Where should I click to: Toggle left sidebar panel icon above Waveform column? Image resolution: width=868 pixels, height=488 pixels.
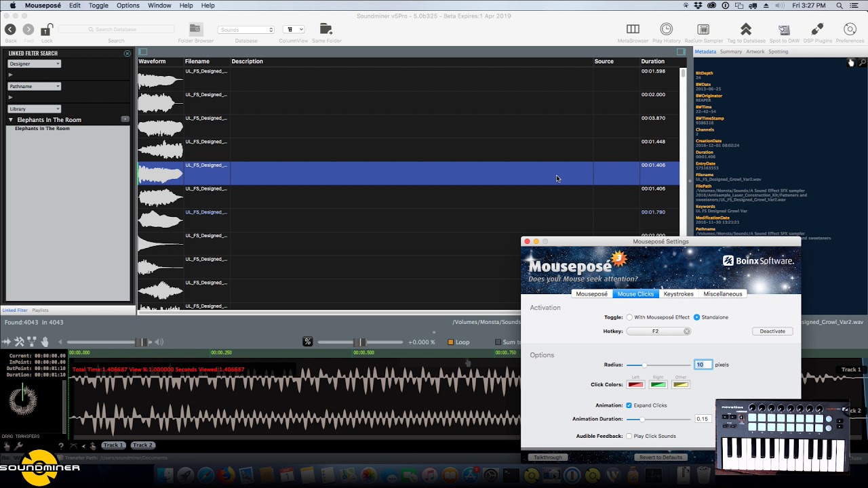pyautogui.click(x=142, y=52)
